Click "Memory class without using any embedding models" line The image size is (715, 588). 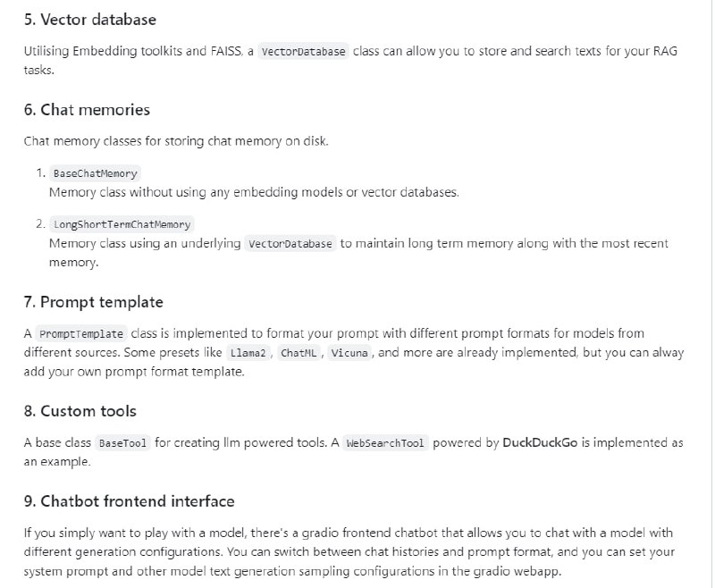point(254,191)
